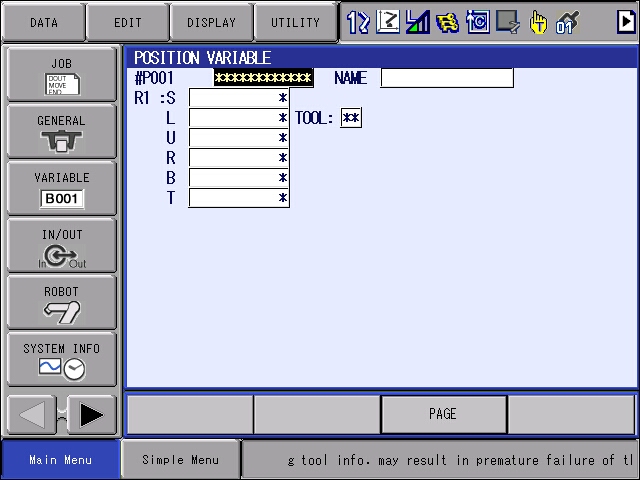Open the DISPLAY menu
Image resolution: width=640 pixels, height=480 pixels.
[211, 22]
